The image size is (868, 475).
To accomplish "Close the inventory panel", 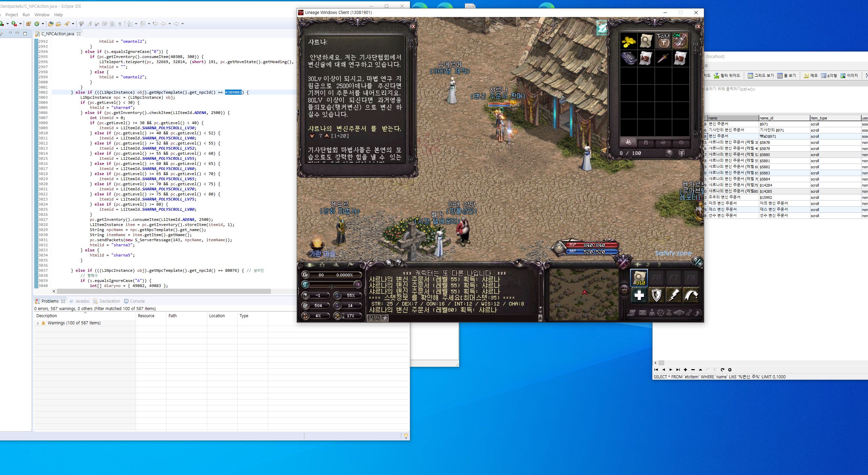I will pyautogui.click(x=698, y=26).
